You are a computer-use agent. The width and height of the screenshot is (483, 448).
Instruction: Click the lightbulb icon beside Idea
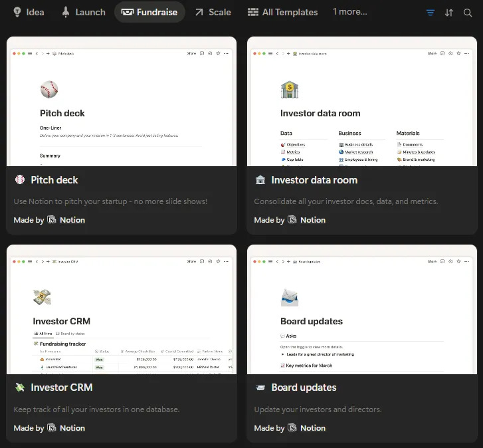click(x=17, y=12)
